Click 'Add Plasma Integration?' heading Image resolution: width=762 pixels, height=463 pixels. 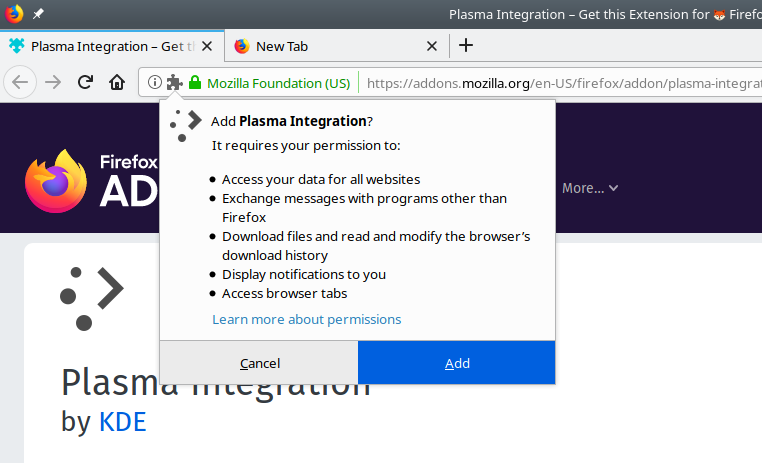click(x=292, y=121)
